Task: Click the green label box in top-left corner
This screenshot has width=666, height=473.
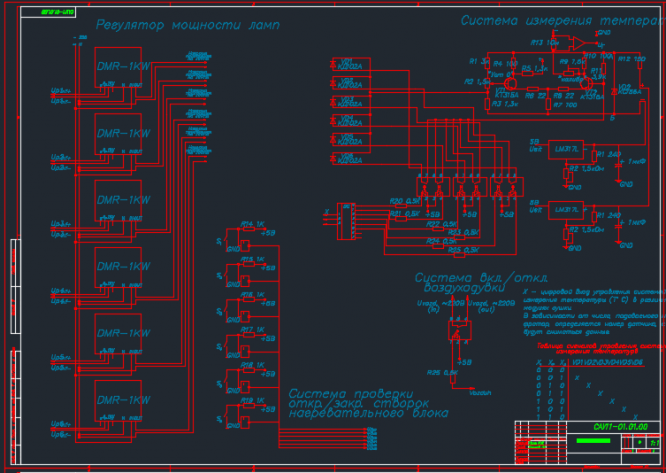Action: (x=48, y=12)
